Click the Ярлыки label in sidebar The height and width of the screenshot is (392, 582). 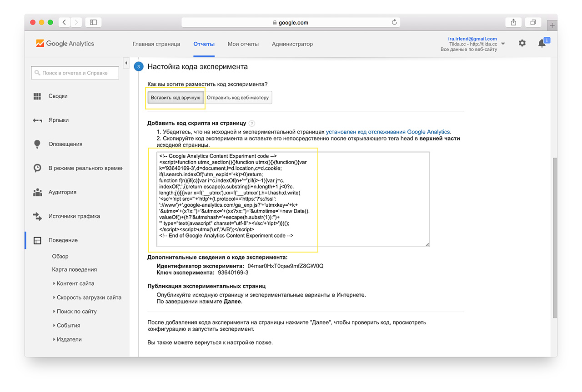pos(59,120)
